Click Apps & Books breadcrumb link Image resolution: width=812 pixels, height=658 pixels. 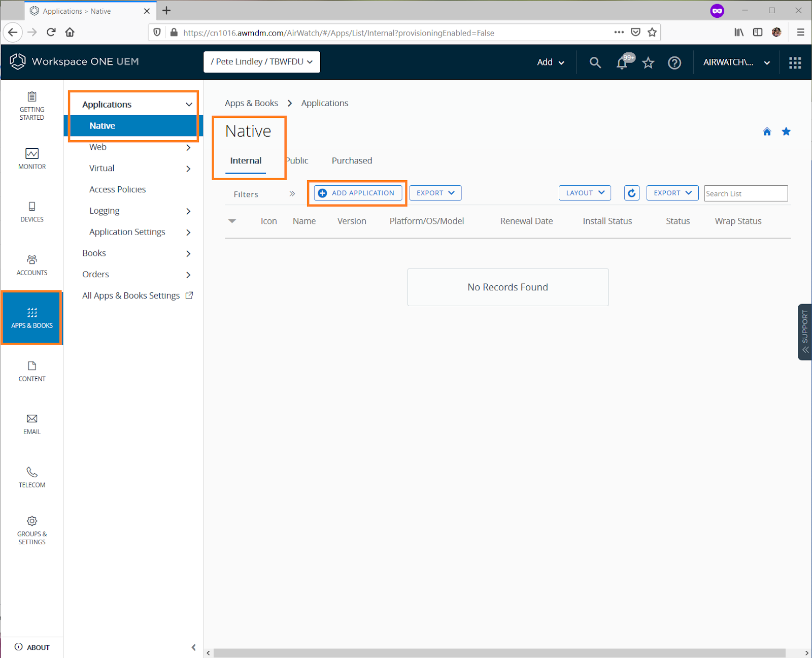[251, 103]
